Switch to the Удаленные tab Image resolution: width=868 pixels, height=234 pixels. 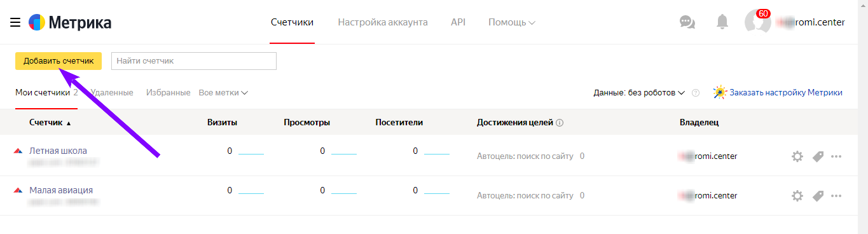(112, 93)
